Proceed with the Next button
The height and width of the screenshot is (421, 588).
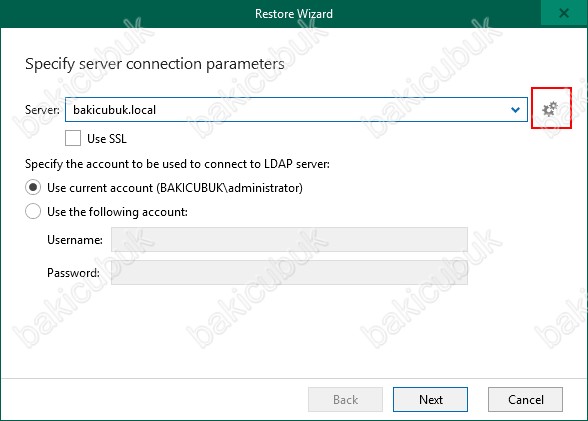coord(430,400)
